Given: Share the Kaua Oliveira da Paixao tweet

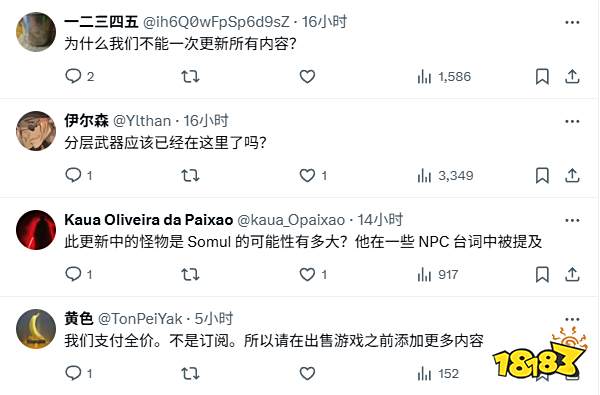Looking at the screenshot, I should coord(572,274).
